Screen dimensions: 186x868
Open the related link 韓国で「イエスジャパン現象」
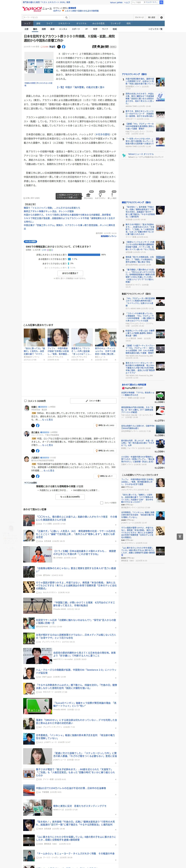tap(52, 208)
